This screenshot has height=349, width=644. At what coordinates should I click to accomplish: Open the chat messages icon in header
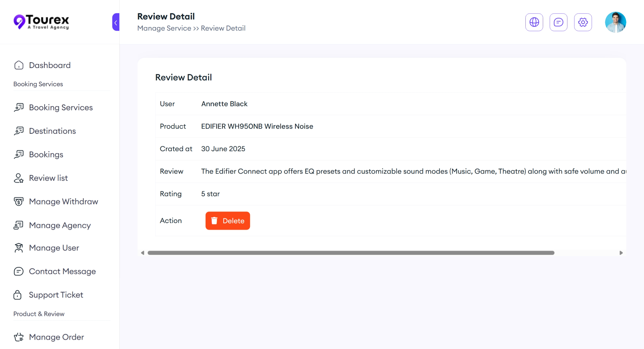coord(558,22)
